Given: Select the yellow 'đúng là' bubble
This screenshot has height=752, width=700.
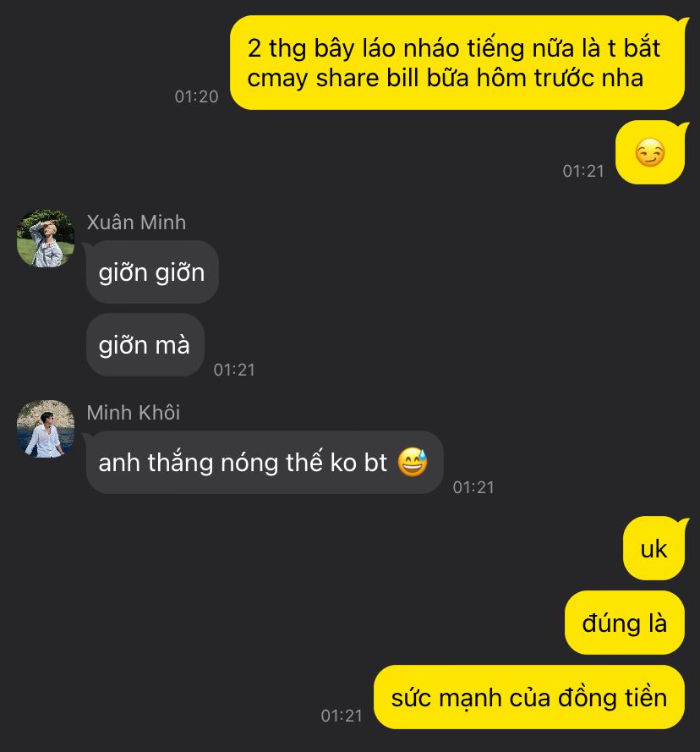Looking at the screenshot, I should tap(625, 623).
